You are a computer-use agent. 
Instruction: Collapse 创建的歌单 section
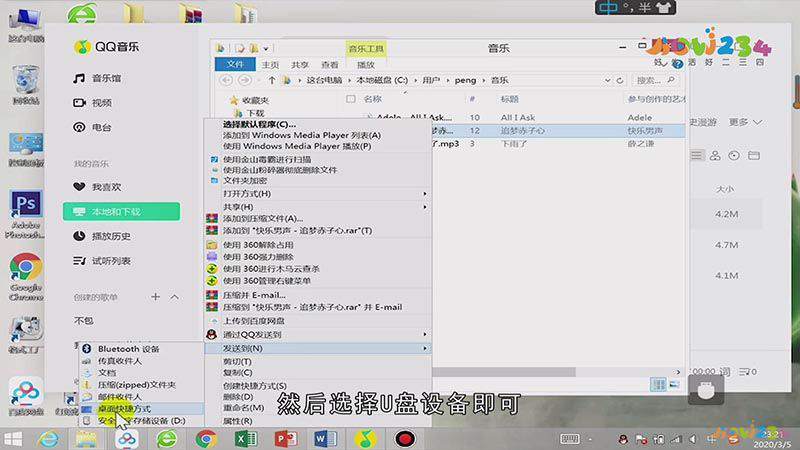point(174,296)
